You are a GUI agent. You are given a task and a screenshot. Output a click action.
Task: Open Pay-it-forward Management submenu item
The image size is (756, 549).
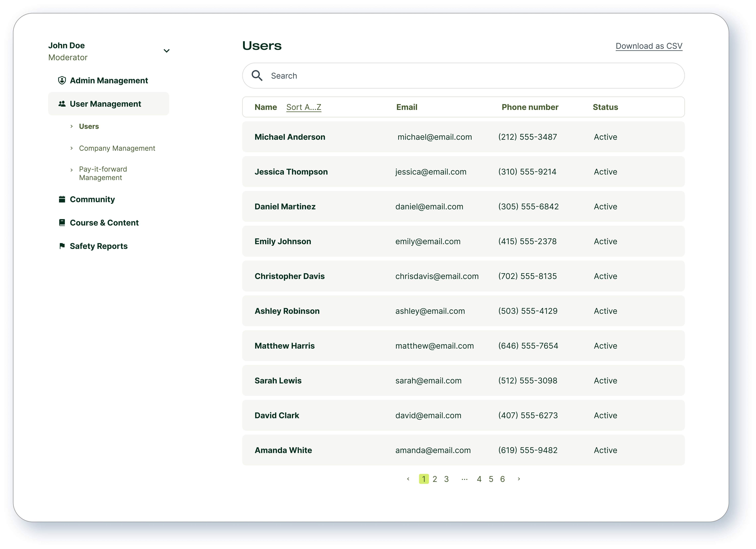tap(103, 173)
